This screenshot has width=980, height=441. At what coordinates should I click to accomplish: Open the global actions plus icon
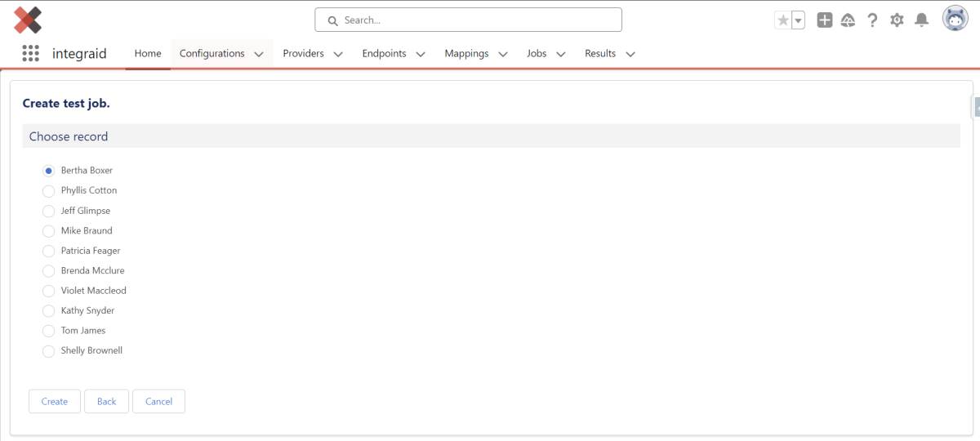(x=825, y=20)
